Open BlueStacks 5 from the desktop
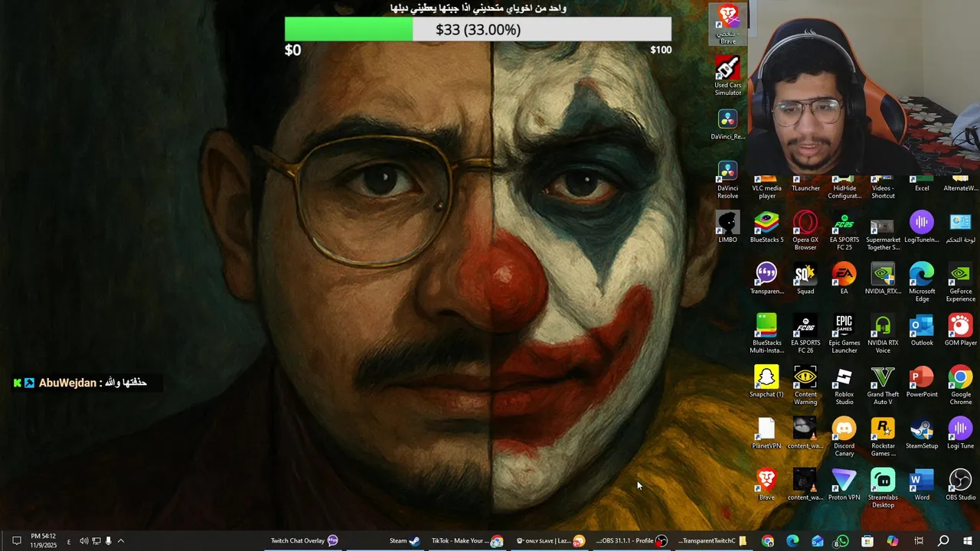Viewport: 980px width, 551px height. [766, 228]
